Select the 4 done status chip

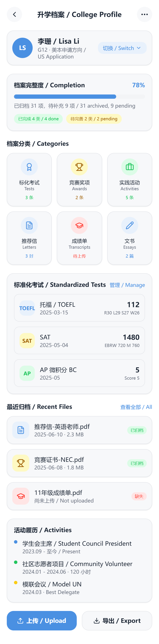[x=38, y=119]
